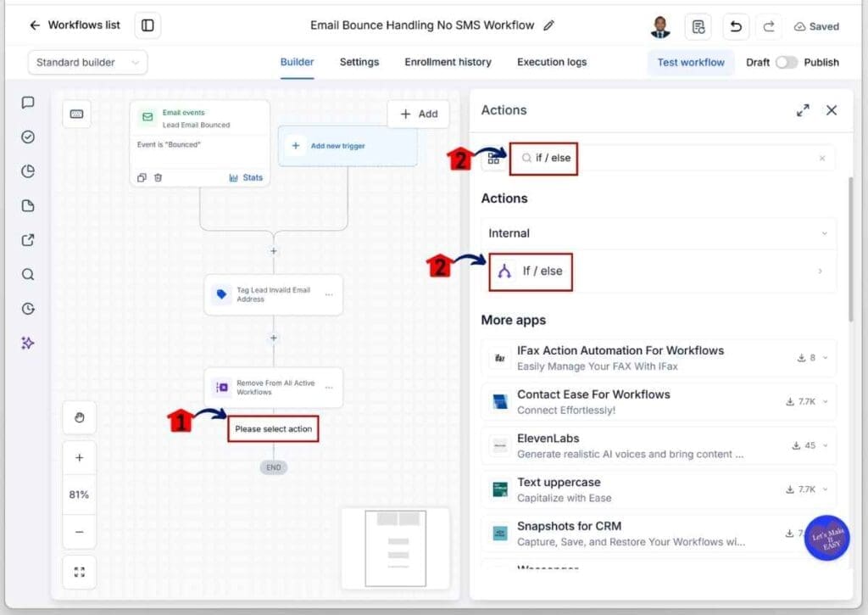
Task: Click the Test workflow button
Action: click(691, 63)
